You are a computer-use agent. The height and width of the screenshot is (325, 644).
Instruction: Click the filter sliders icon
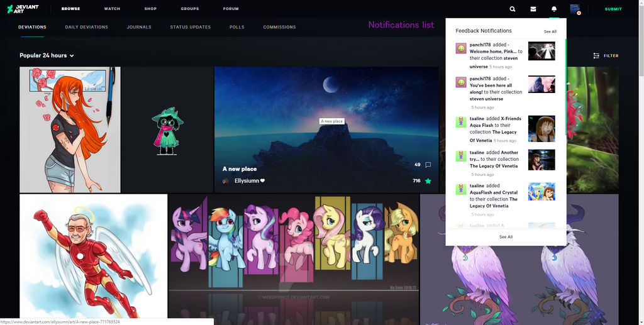click(x=596, y=55)
